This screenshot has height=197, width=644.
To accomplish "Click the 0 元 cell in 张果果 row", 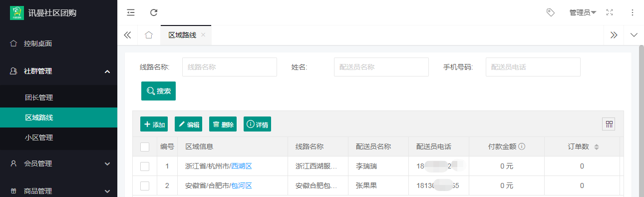I will click(x=507, y=185).
